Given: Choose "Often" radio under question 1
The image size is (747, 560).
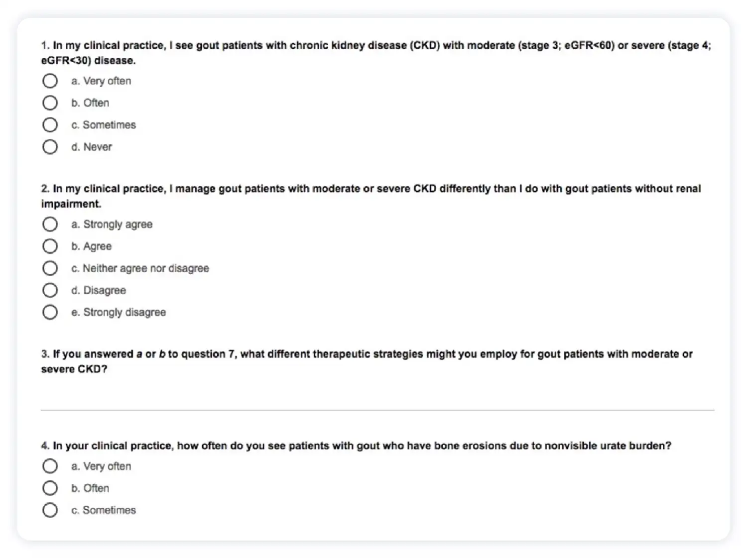Looking at the screenshot, I should point(50,103).
